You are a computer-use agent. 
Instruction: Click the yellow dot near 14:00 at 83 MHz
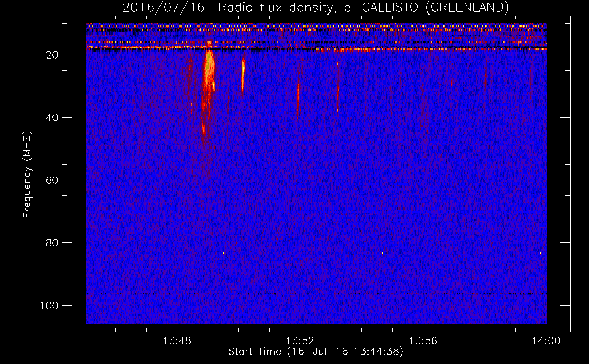coord(541,253)
